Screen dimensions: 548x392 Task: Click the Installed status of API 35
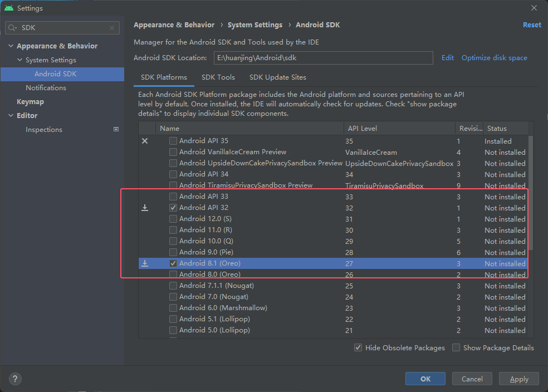pos(498,141)
